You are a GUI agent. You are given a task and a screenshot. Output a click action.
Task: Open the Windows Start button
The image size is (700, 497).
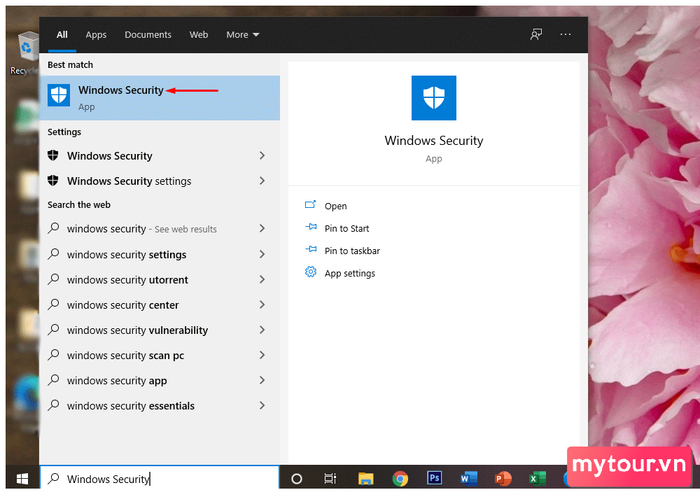point(22,479)
